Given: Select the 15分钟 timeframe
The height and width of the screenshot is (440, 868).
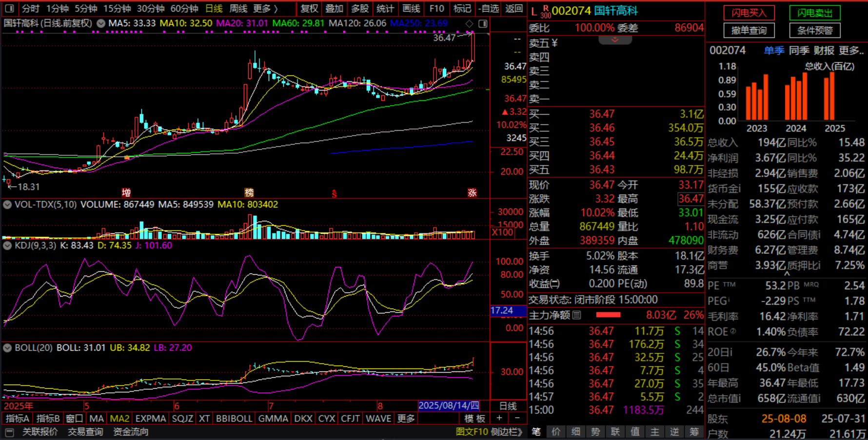Looking at the screenshot, I should click(x=117, y=8).
